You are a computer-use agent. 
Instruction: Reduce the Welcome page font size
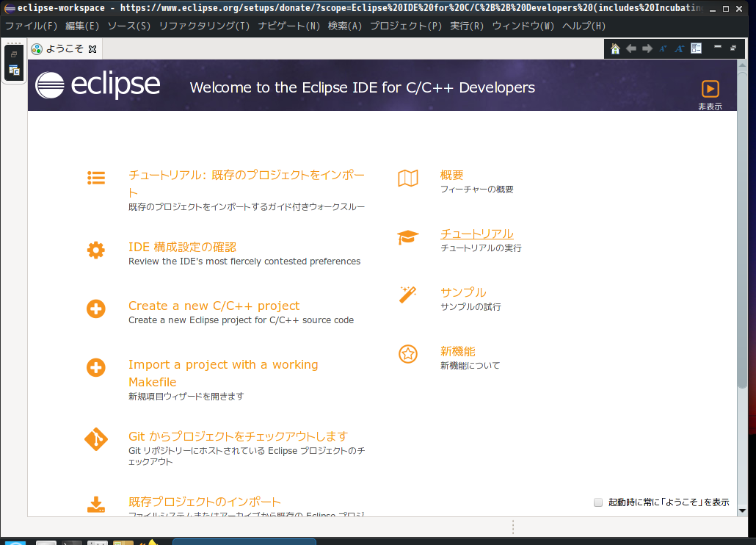pyautogui.click(x=663, y=48)
